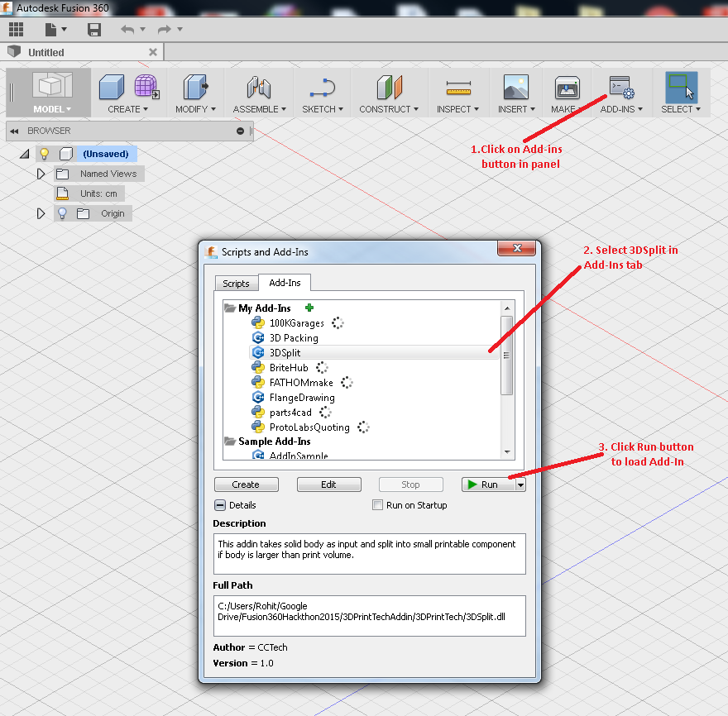Viewport: 728px width, 716px height.
Task: Select the Create box tool
Action: click(112, 87)
